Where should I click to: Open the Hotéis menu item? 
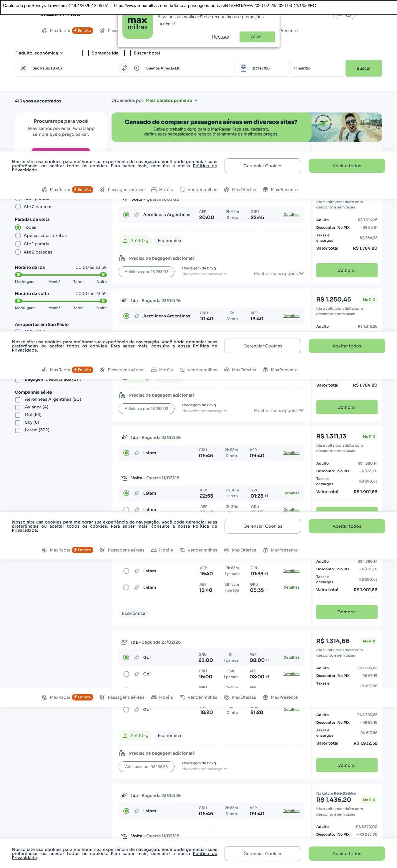[x=162, y=190]
